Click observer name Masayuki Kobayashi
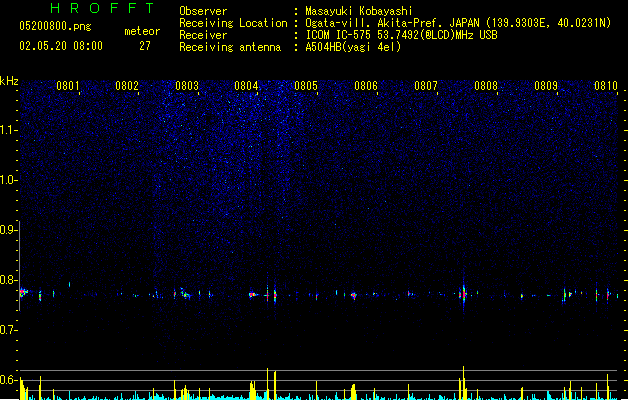Viewport: 629px width, 400px height. pyautogui.click(x=359, y=11)
